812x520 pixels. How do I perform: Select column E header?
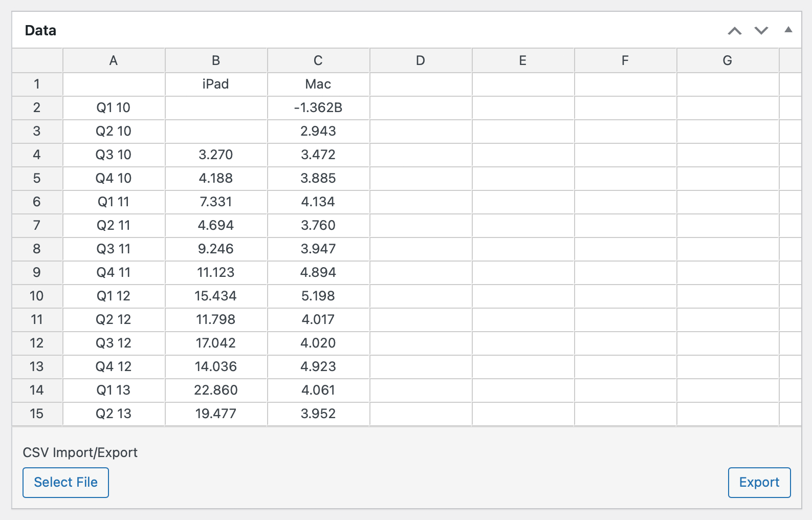[523, 60]
